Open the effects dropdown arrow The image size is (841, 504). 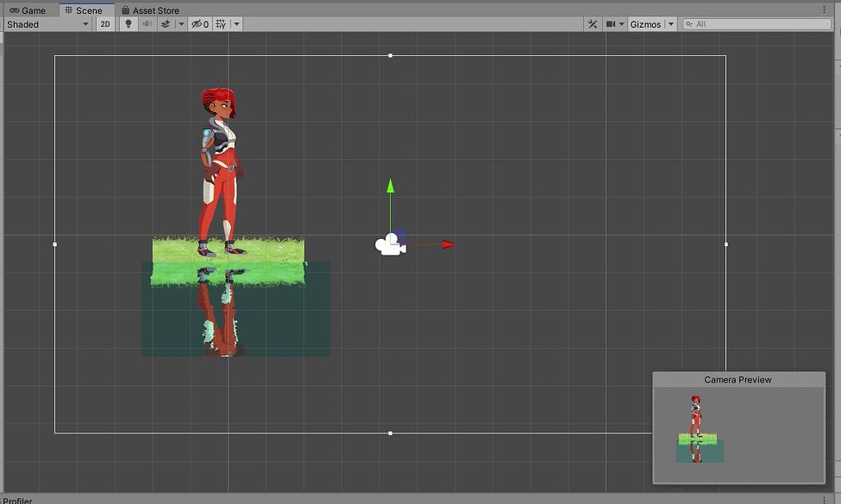(182, 24)
